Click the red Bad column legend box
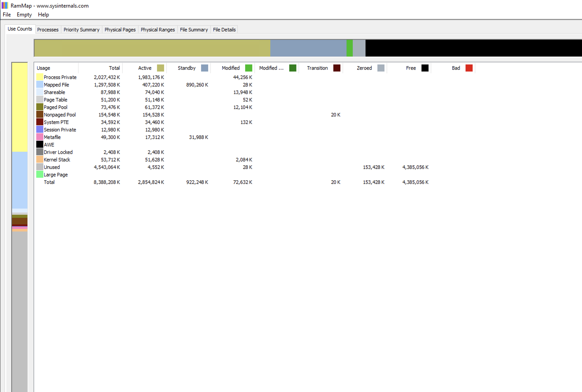Viewport: 582px width, 392px height. [469, 68]
